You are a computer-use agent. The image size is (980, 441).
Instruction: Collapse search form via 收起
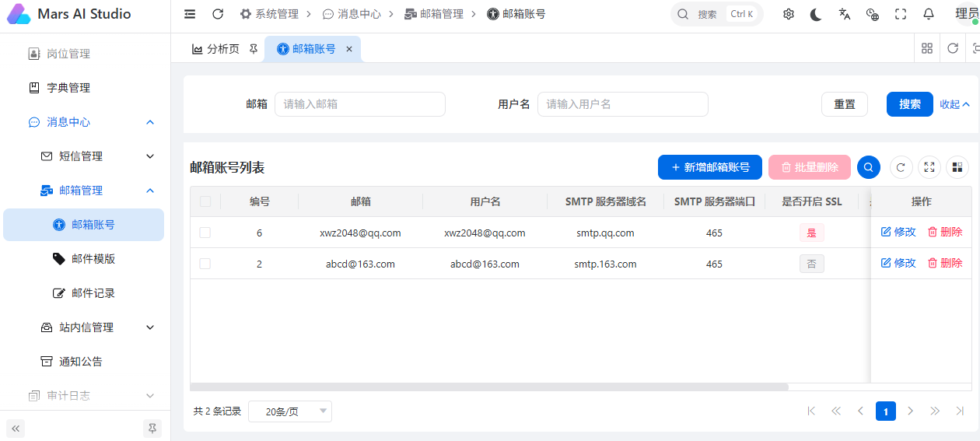(955, 104)
